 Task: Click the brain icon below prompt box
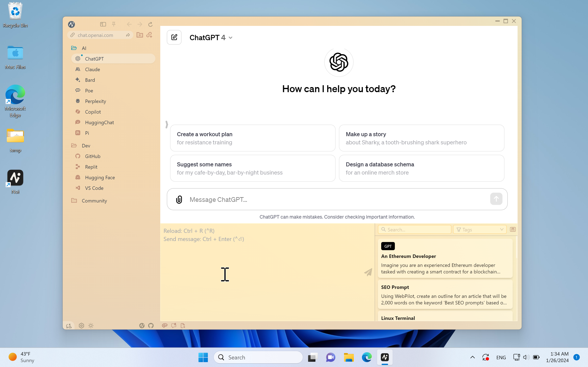point(165,325)
